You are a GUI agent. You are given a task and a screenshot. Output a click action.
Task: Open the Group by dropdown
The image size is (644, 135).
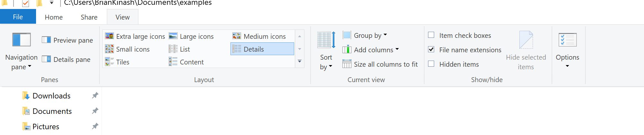pos(365,35)
